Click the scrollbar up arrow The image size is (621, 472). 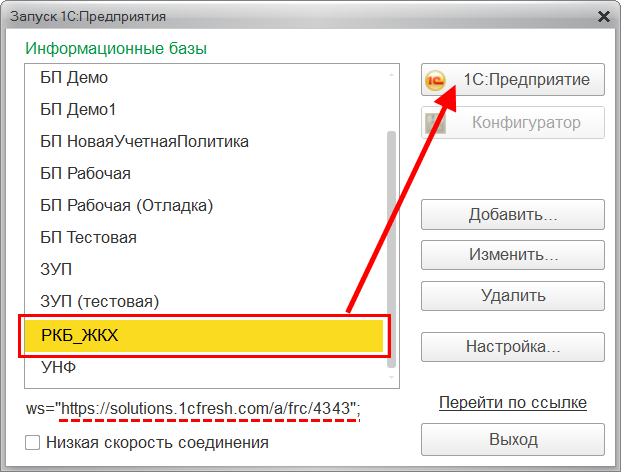tap(391, 74)
